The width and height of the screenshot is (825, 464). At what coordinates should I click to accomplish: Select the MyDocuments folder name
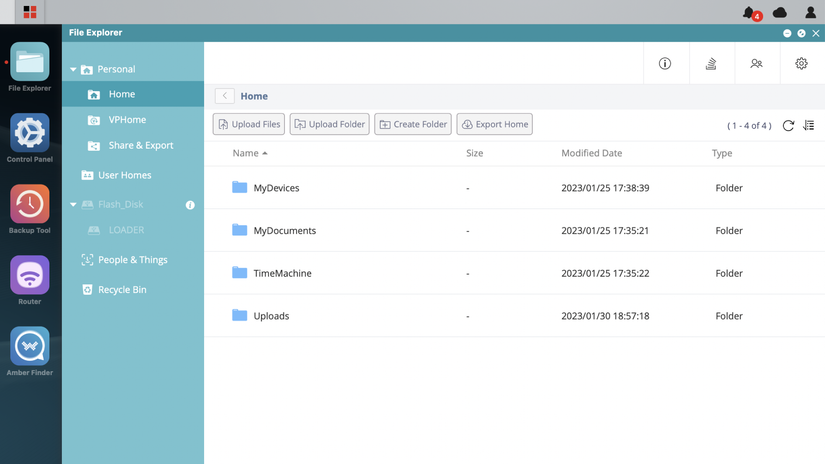285,230
